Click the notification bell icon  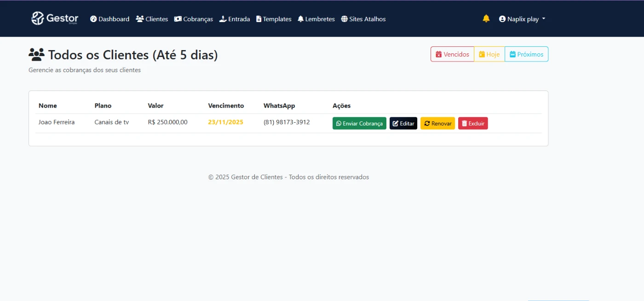[486, 18]
